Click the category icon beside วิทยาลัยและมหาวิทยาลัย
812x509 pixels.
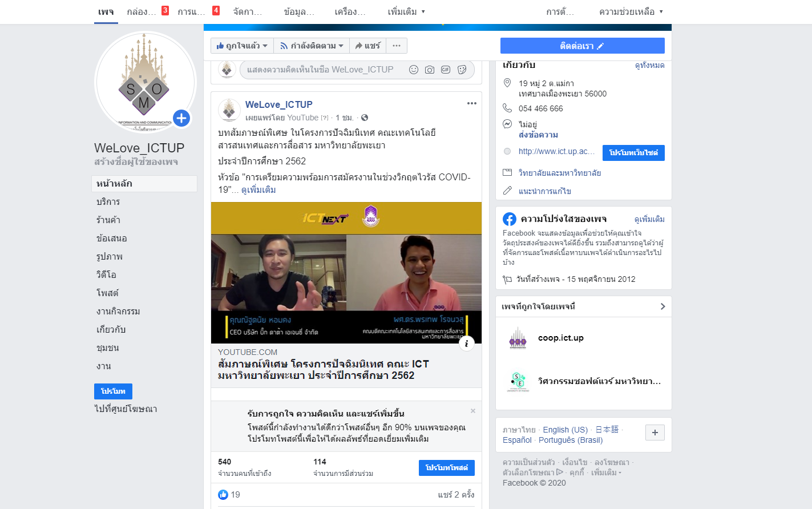click(507, 172)
